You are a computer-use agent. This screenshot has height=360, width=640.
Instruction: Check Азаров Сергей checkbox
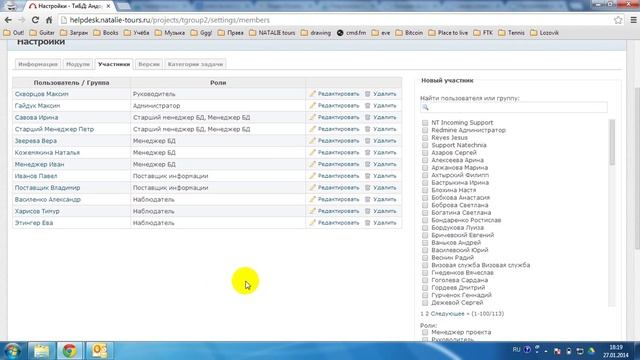click(425, 153)
